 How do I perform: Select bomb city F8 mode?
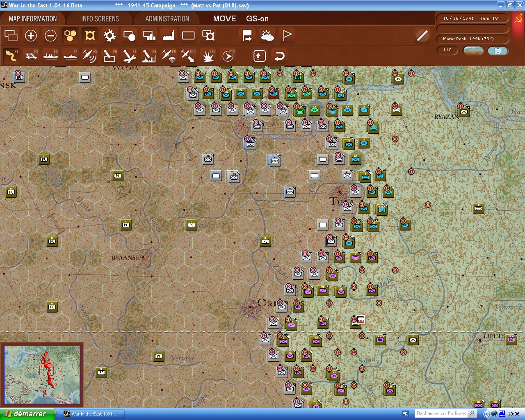[149, 56]
